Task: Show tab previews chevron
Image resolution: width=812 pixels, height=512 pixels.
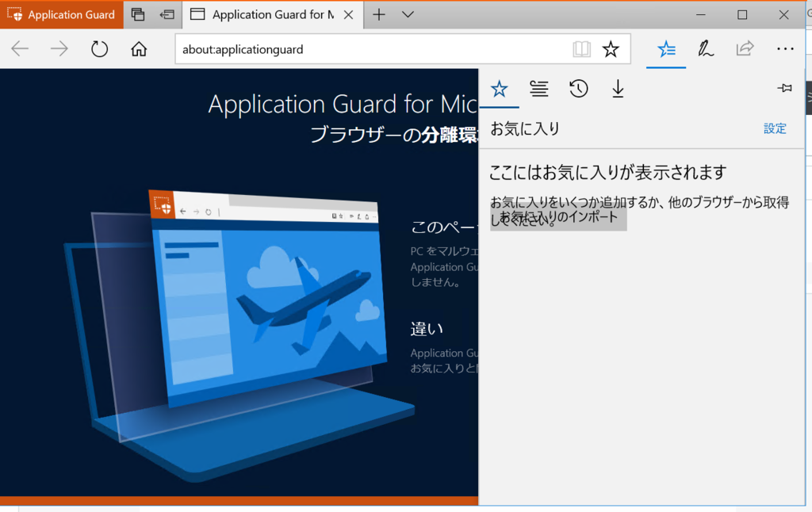Action: coord(408,14)
